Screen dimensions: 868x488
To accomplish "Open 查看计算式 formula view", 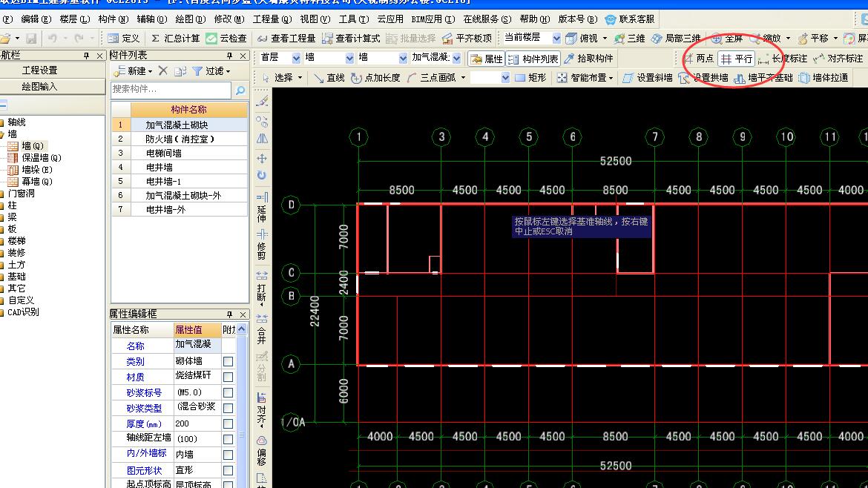I will [351, 38].
